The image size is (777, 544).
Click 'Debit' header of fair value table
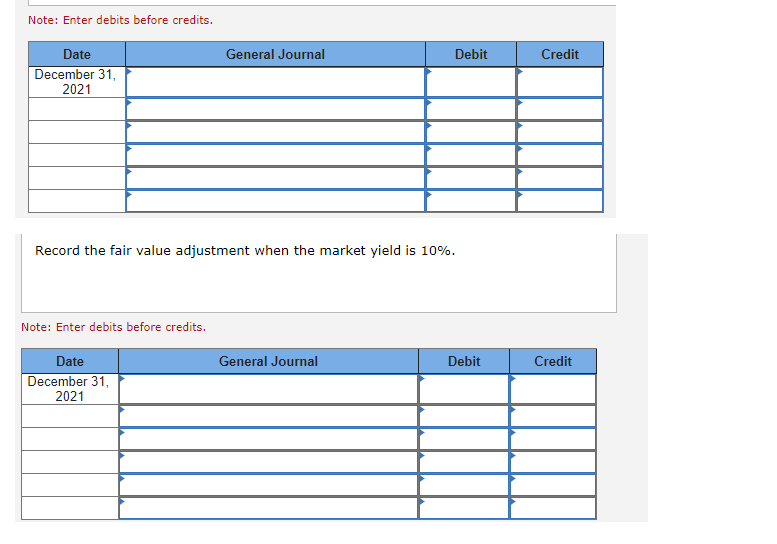pyautogui.click(x=464, y=361)
